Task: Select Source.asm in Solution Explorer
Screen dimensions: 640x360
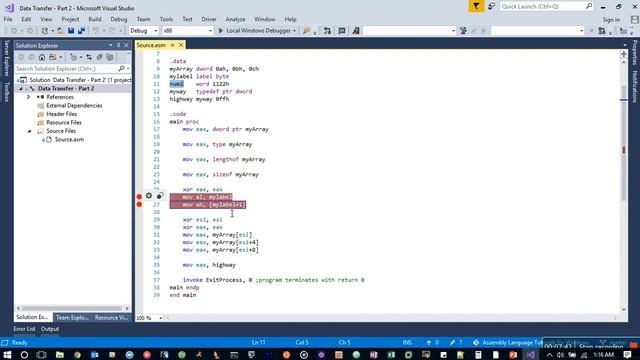Action: [69, 140]
